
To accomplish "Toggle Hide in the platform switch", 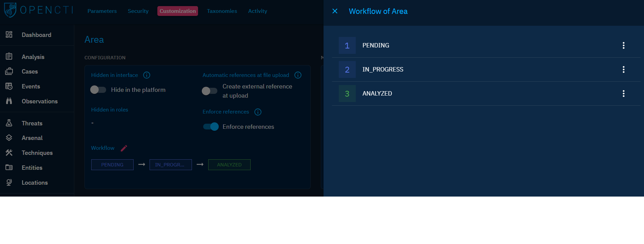I will pyautogui.click(x=98, y=90).
